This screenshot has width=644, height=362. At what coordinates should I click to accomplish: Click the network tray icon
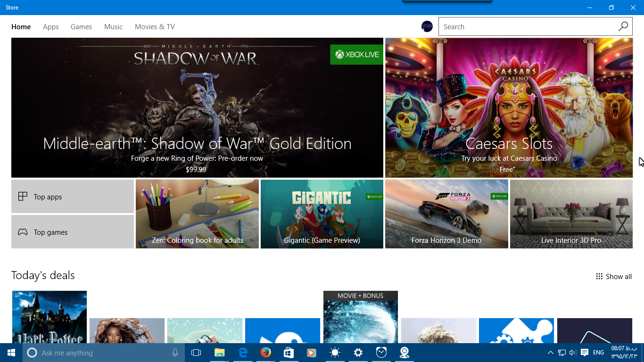562,353
